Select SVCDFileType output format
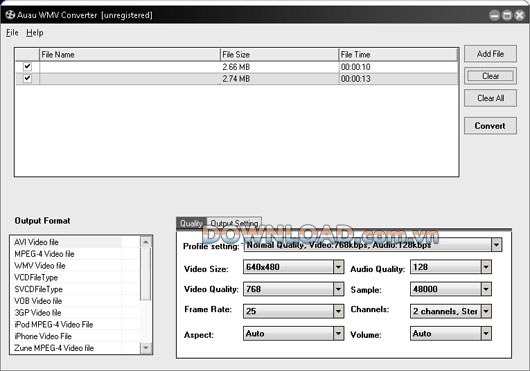 (75, 289)
